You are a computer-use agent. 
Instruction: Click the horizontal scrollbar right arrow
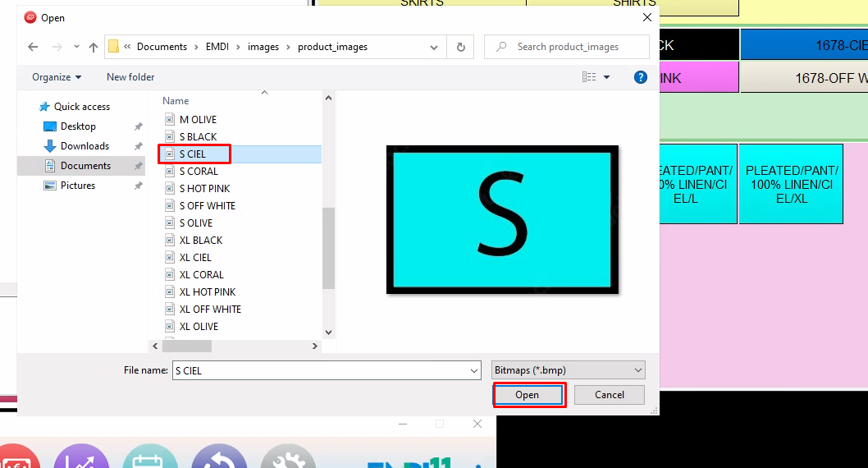pyautogui.click(x=315, y=346)
